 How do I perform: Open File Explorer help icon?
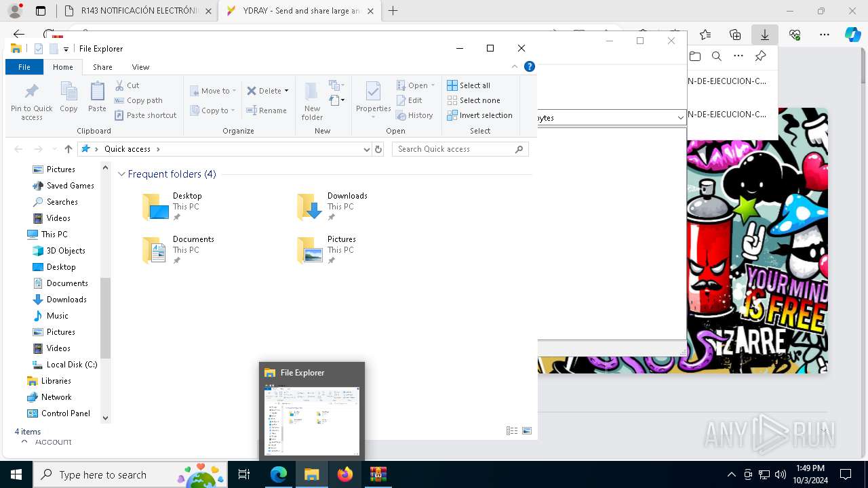530,66
